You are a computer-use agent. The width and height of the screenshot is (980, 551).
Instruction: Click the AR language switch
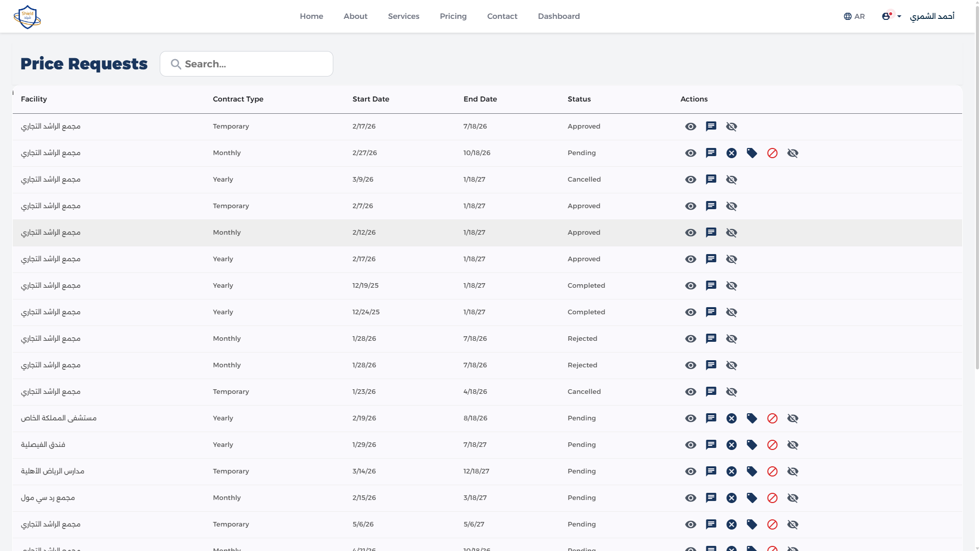[860, 16]
